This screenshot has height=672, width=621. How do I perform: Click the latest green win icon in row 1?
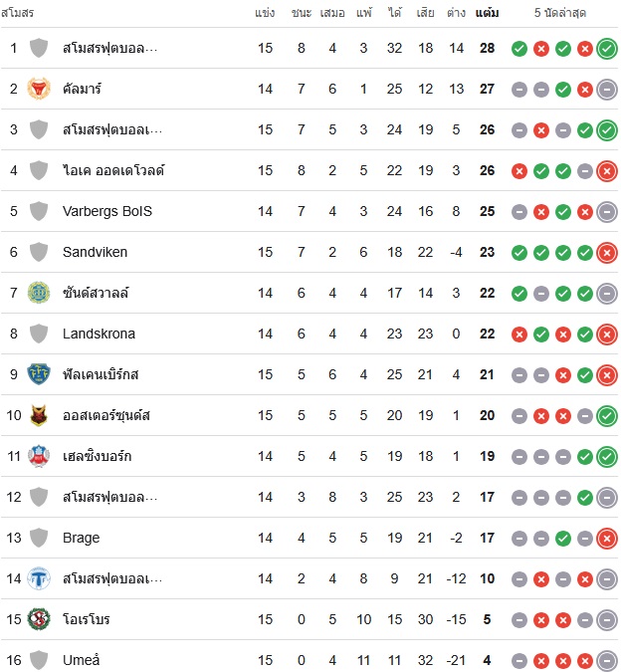607,49
